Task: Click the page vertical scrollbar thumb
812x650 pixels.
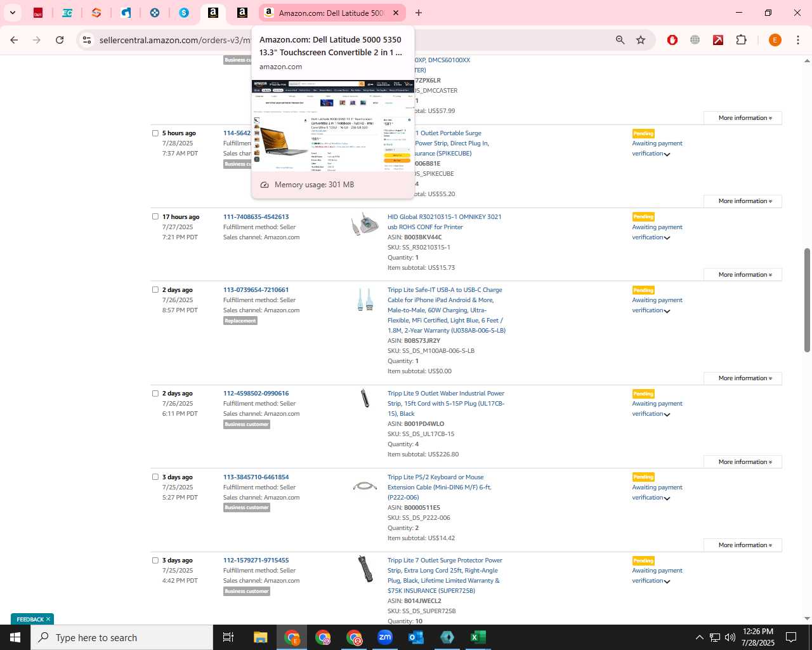Action: click(x=807, y=300)
